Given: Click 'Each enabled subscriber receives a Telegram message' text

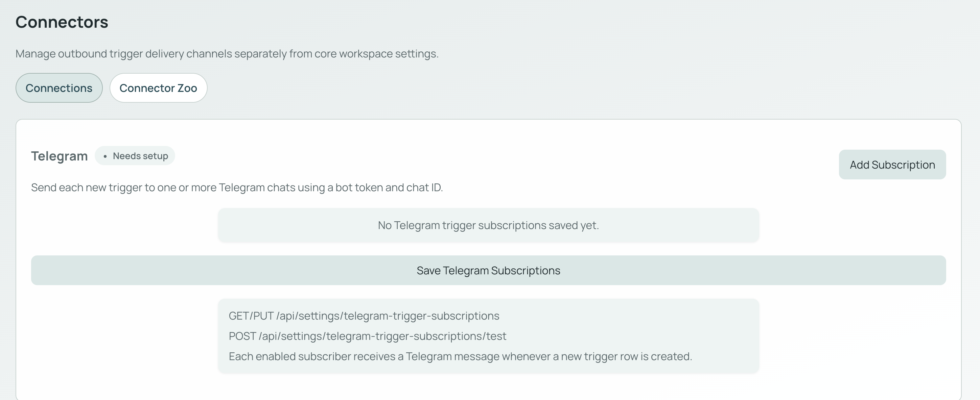Looking at the screenshot, I should (x=460, y=356).
